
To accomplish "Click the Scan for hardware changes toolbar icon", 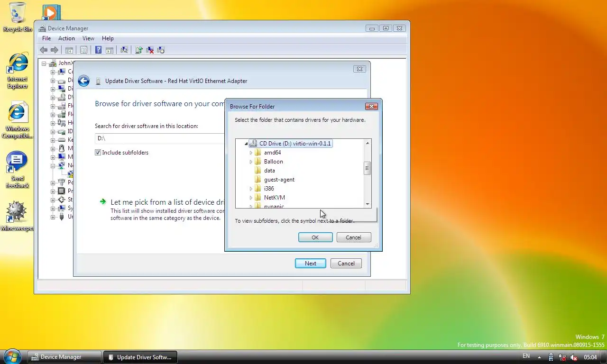I will tap(124, 50).
